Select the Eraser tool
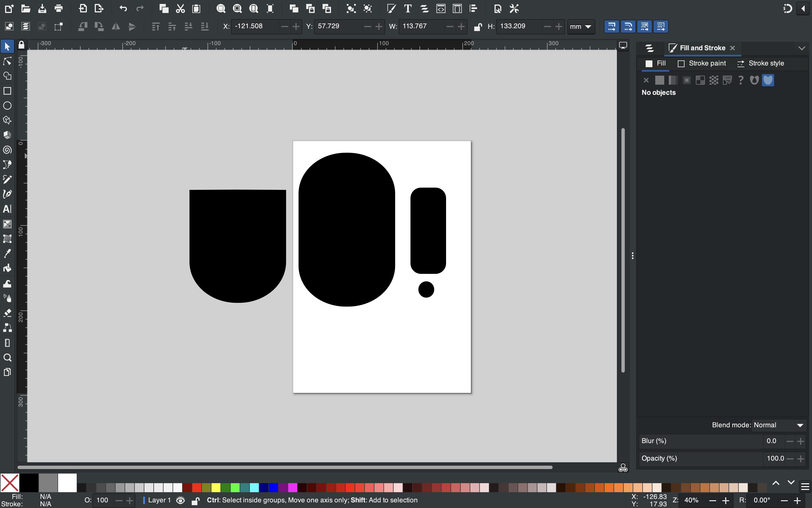 tap(7, 313)
